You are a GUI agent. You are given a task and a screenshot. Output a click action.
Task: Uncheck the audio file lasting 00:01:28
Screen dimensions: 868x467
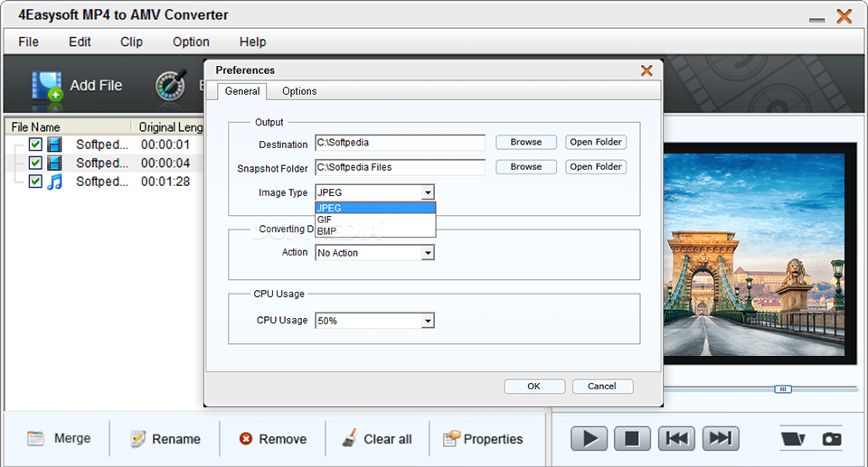point(35,181)
